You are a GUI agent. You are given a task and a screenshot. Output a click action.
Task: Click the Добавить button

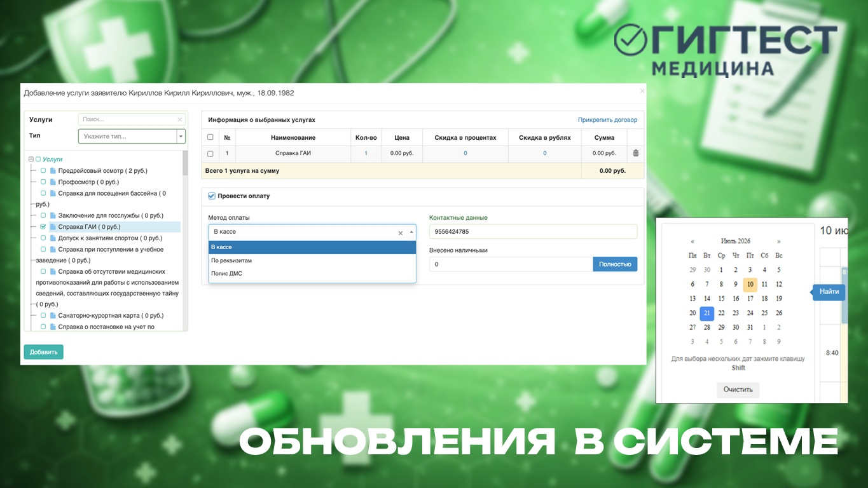(x=44, y=352)
